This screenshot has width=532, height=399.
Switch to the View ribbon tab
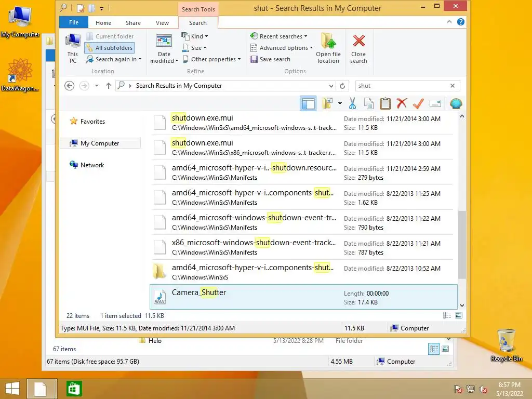coord(162,23)
